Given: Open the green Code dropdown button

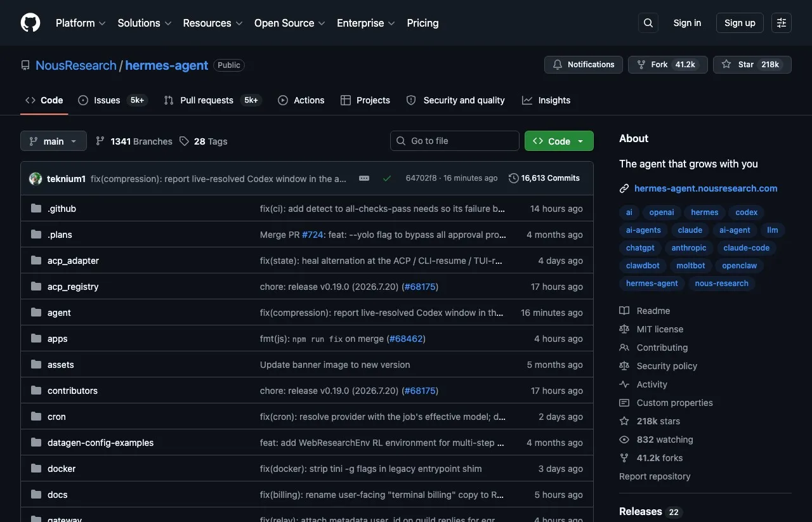Looking at the screenshot, I should 559,141.
